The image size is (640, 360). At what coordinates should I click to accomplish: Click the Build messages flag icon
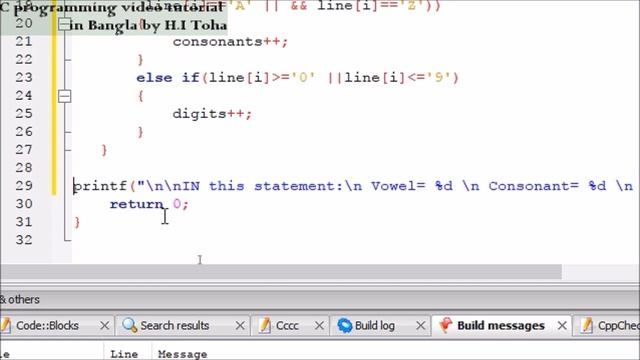pyautogui.click(x=445, y=325)
